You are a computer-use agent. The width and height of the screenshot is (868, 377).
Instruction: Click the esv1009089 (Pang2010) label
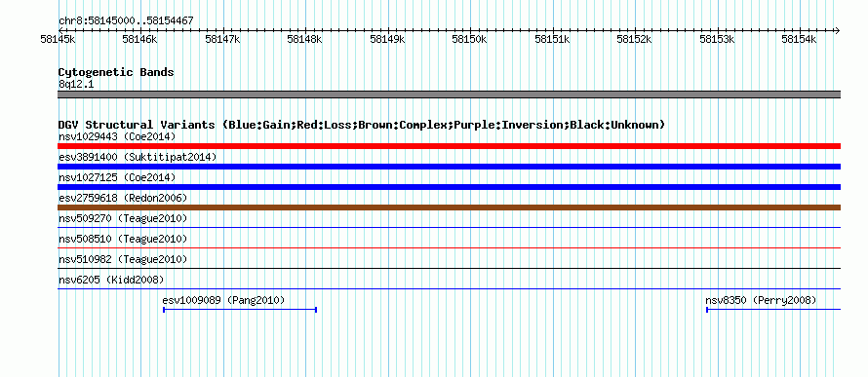[223, 300]
